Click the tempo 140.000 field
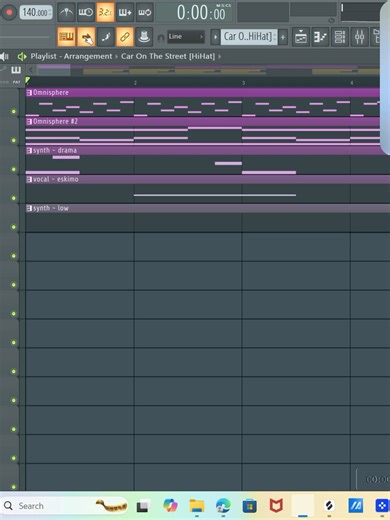 coord(36,13)
